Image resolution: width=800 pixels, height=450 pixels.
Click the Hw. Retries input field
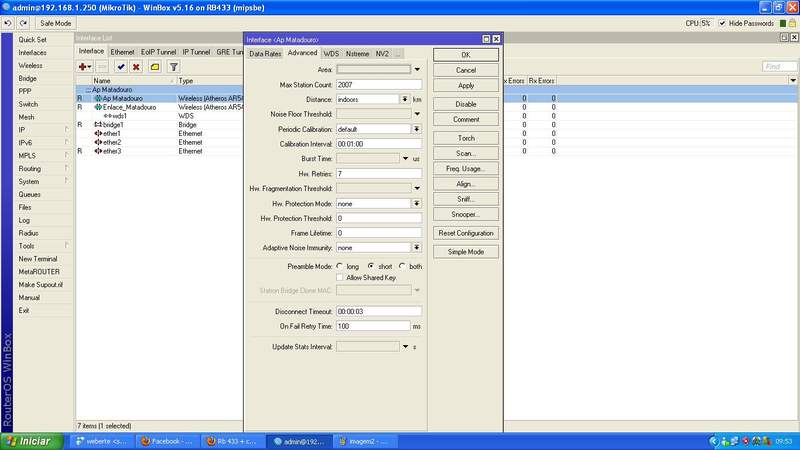click(379, 174)
